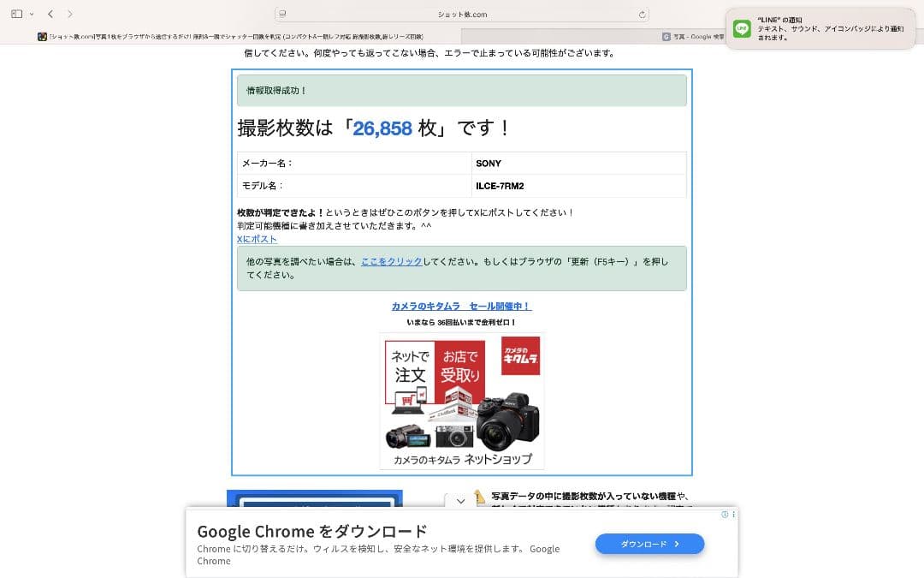Click the AdChoices info icon on the ad

click(x=726, y=514)
